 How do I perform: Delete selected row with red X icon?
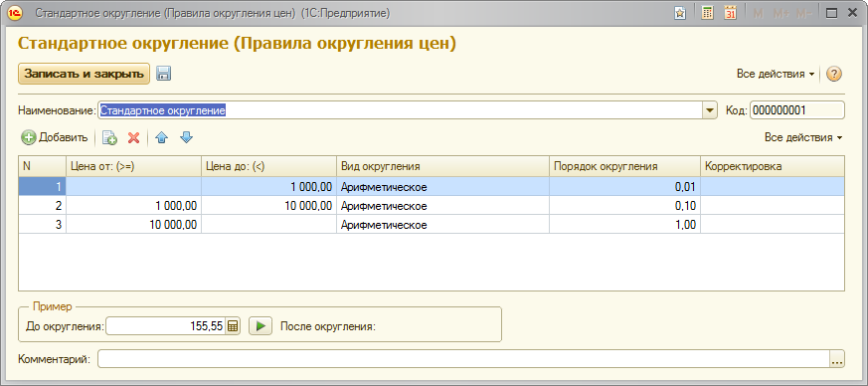coord(133,138)
